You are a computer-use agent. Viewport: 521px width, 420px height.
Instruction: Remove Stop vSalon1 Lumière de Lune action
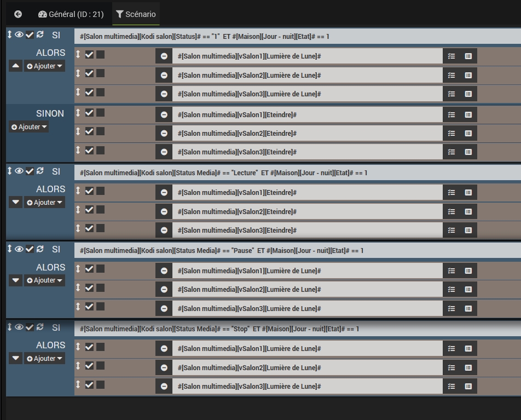[164, 348]
